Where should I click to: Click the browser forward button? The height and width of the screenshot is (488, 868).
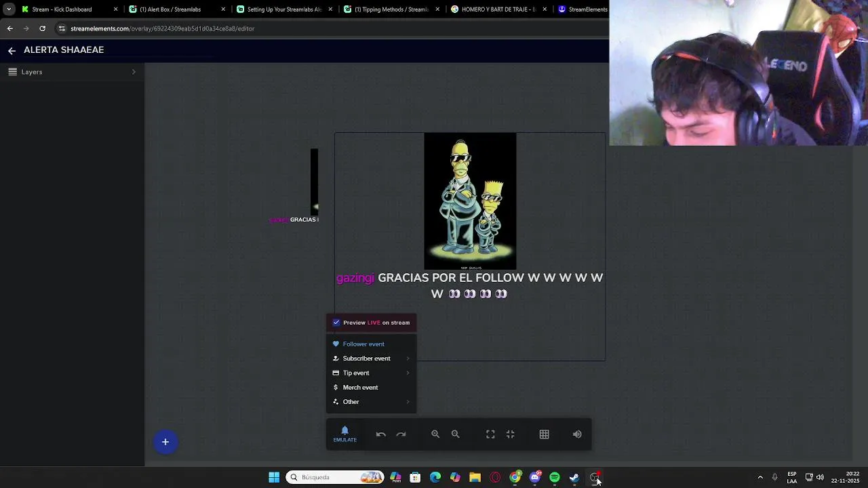point(26,28)
